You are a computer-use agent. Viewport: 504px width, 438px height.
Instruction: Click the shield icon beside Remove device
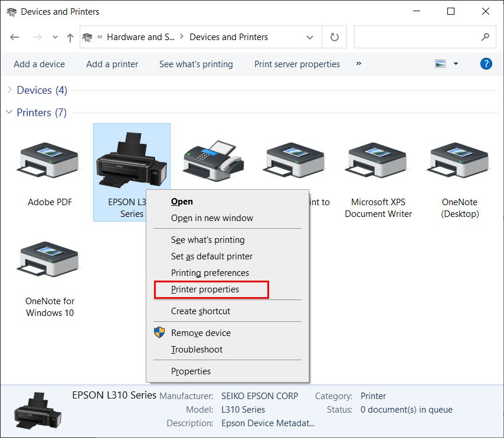coord(159,332)
